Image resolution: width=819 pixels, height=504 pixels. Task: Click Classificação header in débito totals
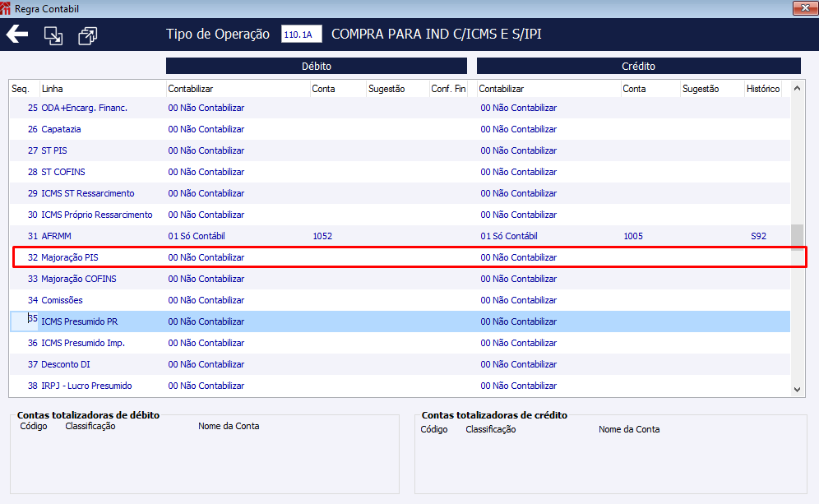pyautogui.click(x=90, y=426)
